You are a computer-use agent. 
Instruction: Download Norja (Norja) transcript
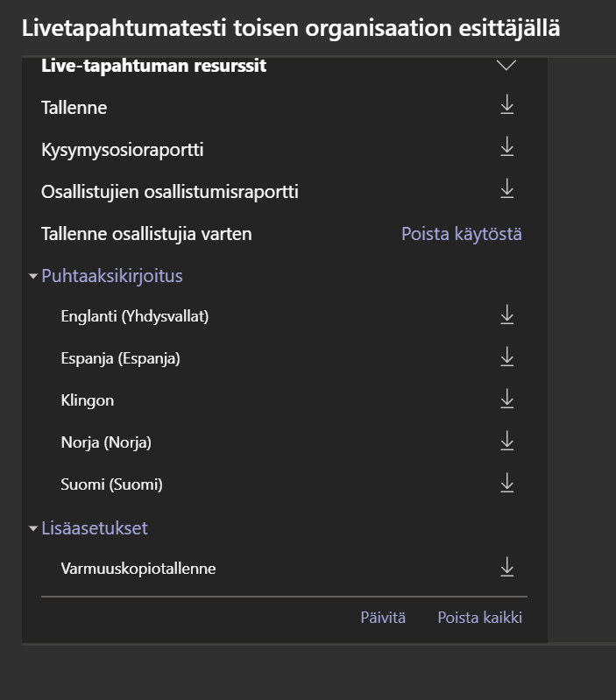coord(506,442)
